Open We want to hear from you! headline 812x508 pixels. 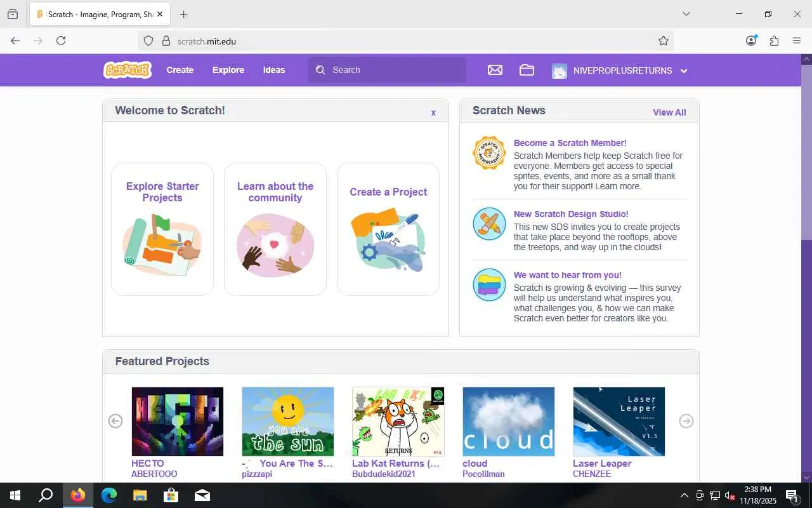568,275
